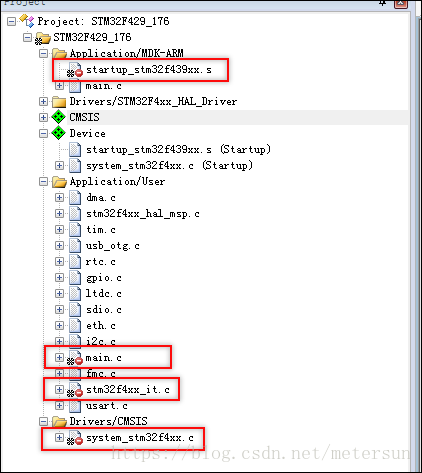Click the green Device component diamond icon
The image size is (422, 473).
(x=58, y=133)
